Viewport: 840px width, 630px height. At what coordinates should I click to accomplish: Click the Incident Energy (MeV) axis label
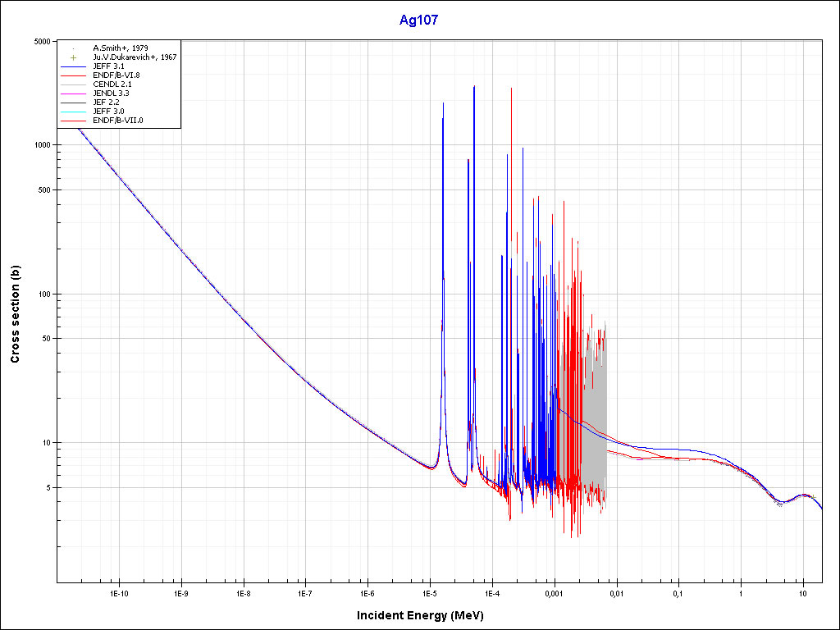[419, 615]
